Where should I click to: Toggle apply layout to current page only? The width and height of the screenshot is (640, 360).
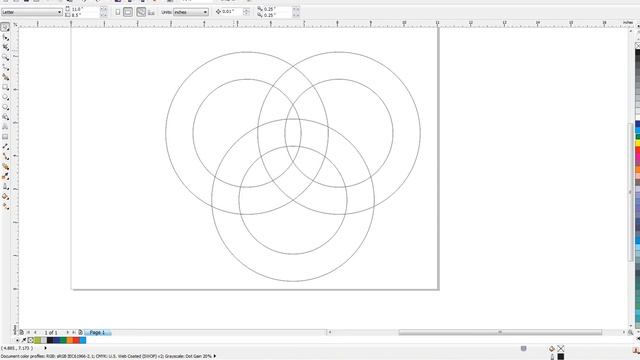(151, 13)
